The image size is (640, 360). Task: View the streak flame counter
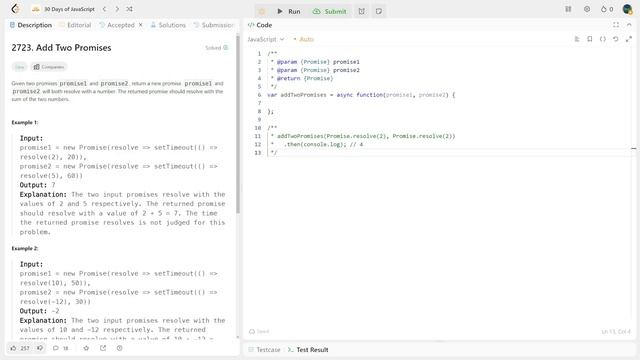click(607, 9)
